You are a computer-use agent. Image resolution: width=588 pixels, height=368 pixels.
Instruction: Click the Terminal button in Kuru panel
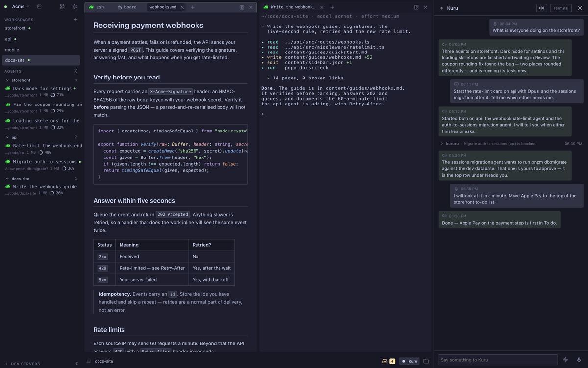[x=561, y=8]
